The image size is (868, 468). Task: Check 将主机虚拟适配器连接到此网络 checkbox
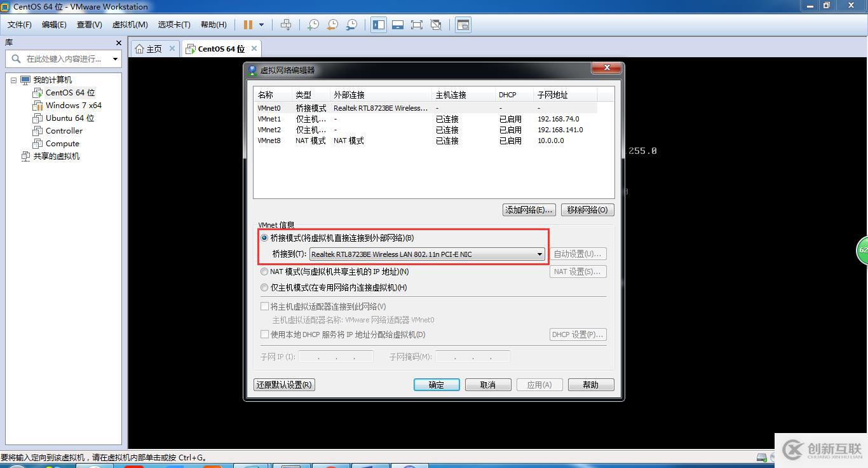click(x=265, y=306)
